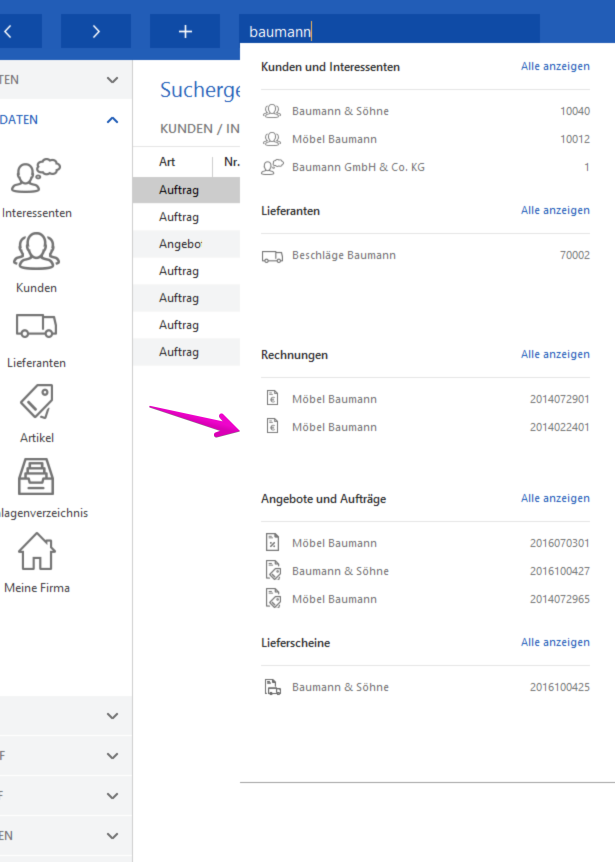Open invoice Möbel Baumann 2014022401
This screenshot has width=615, height=862.
[x=425, y=427]
